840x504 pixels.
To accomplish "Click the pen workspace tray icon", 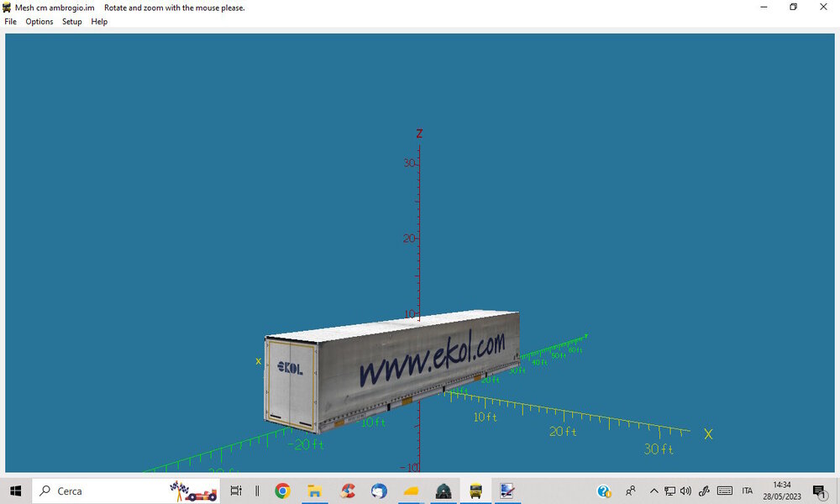I will [704, 491].
